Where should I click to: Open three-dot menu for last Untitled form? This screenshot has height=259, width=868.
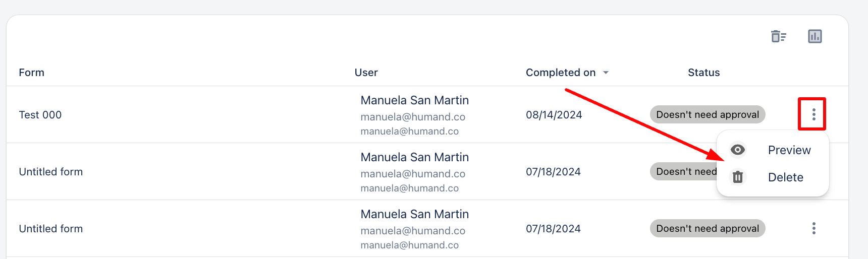813,228
